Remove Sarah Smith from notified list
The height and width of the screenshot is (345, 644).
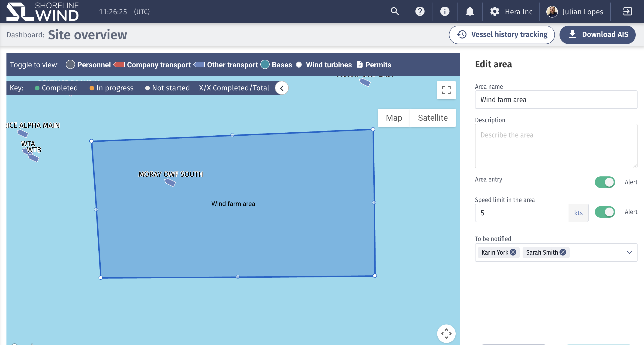point(563,252)
